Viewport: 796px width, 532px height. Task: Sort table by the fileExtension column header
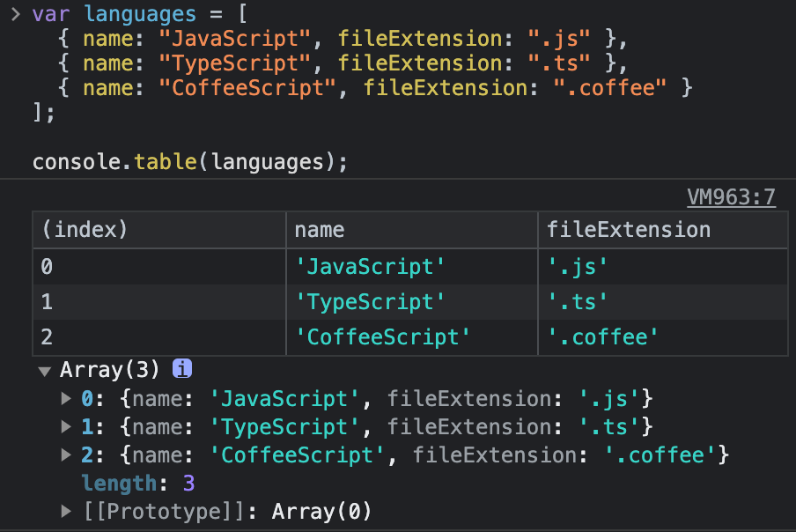(663, 230)
